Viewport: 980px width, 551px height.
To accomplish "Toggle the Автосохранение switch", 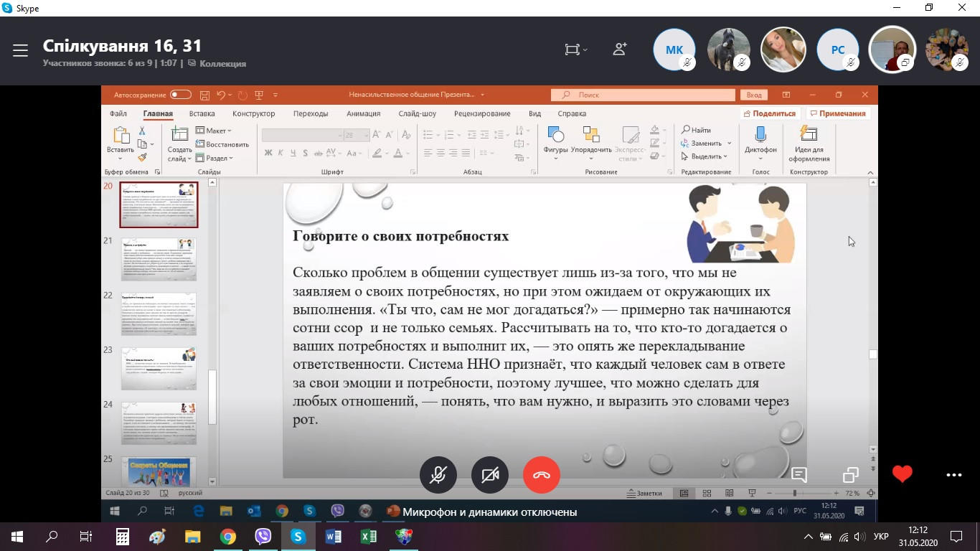I will [x=180, y=95].
